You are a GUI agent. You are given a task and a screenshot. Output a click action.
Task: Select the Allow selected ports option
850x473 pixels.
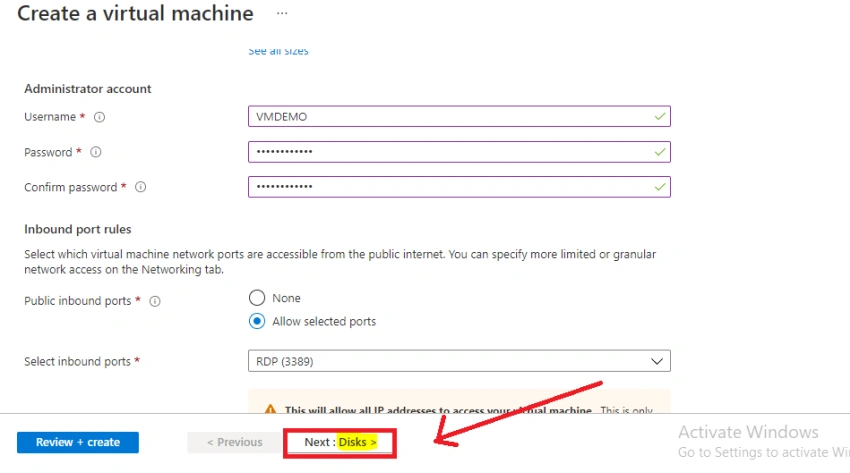pos(257,321)
